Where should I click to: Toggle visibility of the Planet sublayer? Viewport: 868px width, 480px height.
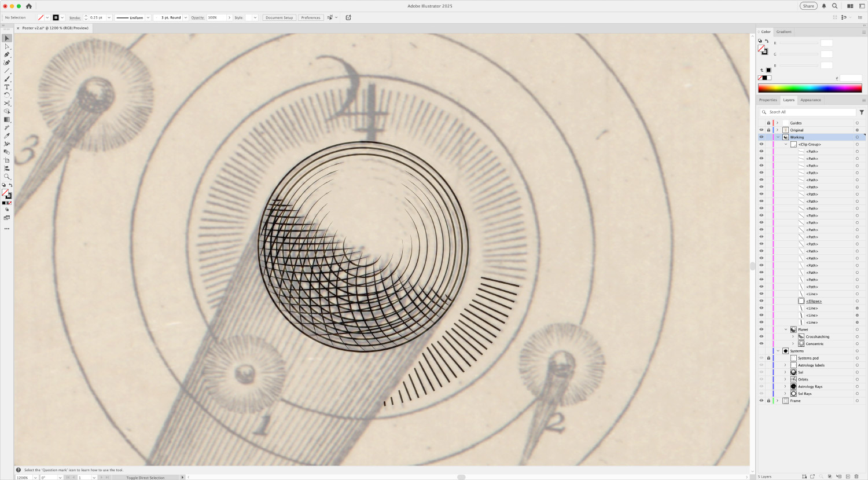762,329
